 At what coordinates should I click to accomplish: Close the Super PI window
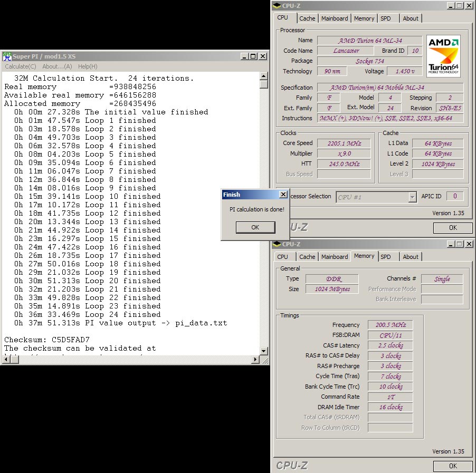(263, 56)
